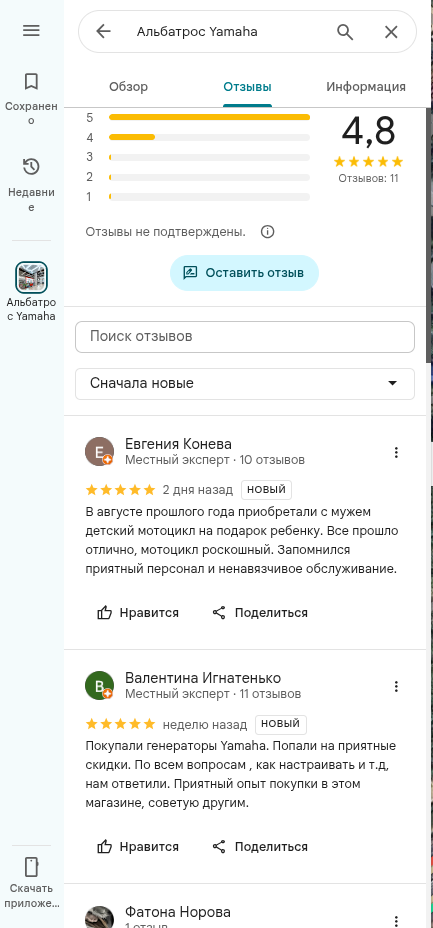The height and width of the screenshot is (928, 433).
Task: Click the 2 дня назад date
Action: click(198, 490)
